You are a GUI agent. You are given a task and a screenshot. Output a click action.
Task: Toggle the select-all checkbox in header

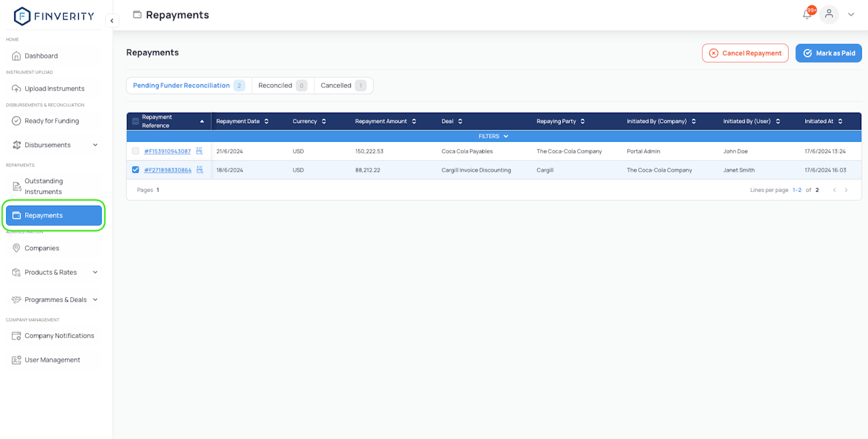[136, 121]
